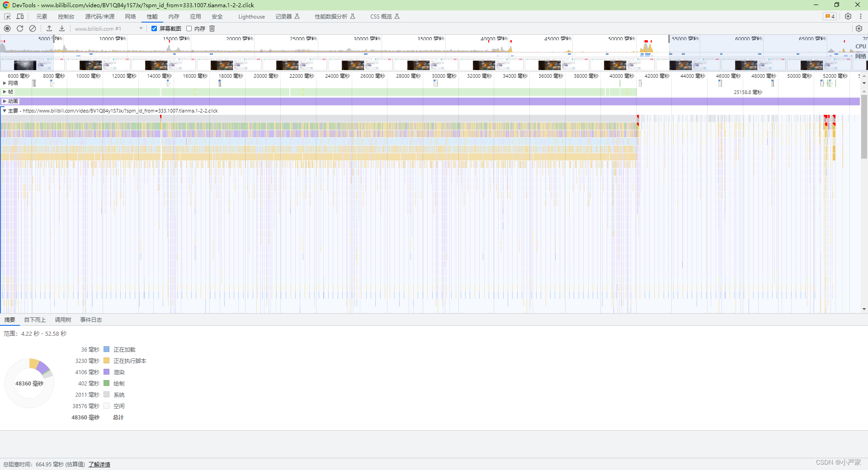The image size is (868, 470).
Task: Expand the Animations track
Action: [x=5, y=101]
